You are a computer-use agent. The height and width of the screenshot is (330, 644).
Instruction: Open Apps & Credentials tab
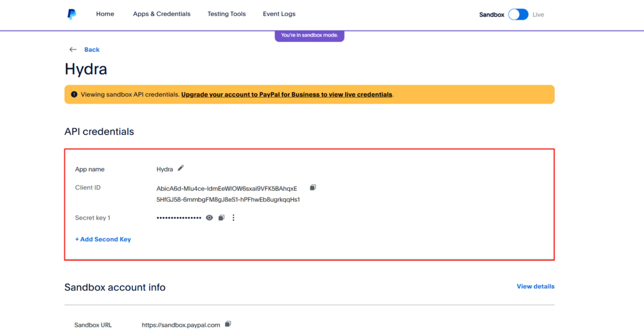pos(162,14)
